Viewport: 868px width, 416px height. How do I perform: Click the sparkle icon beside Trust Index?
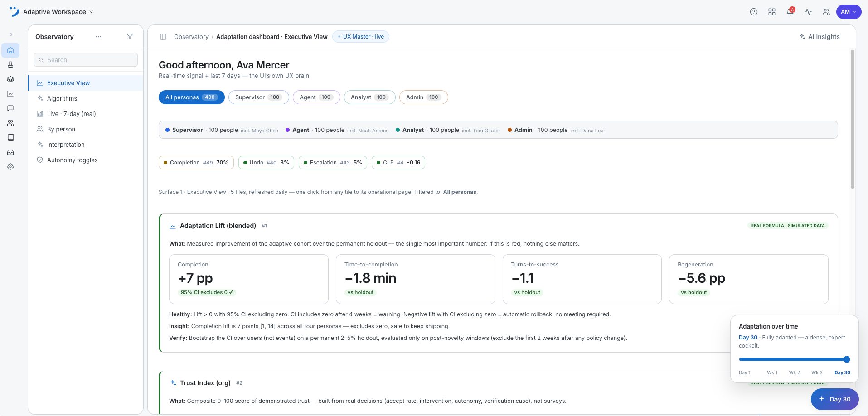pyautogui.click(x=173, y=383)
